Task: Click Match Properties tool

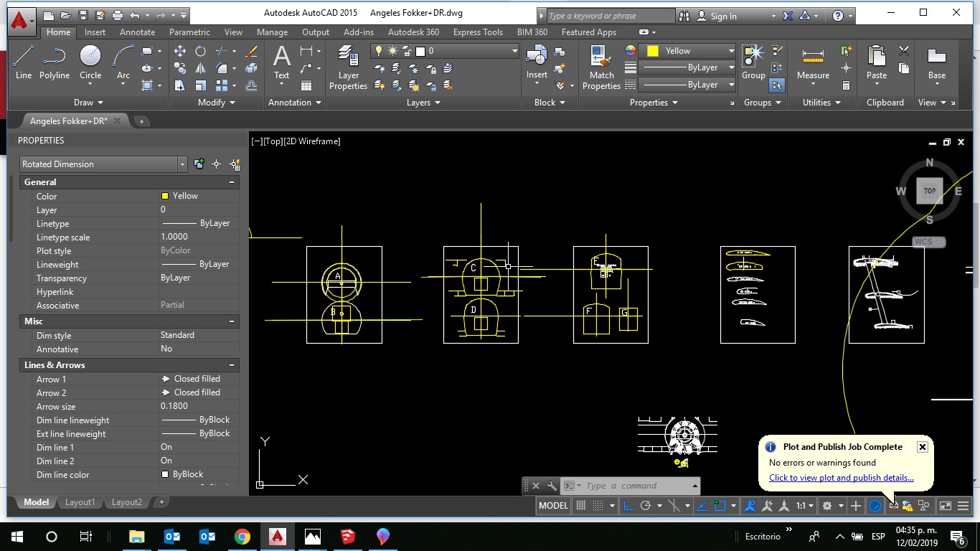Action: click(x=601, y=67)
